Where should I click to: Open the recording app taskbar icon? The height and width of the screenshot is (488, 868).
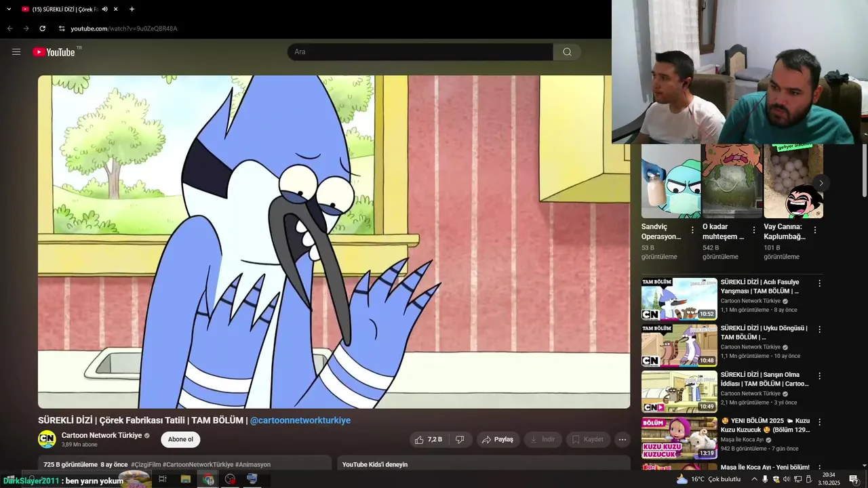click(231, 479)
